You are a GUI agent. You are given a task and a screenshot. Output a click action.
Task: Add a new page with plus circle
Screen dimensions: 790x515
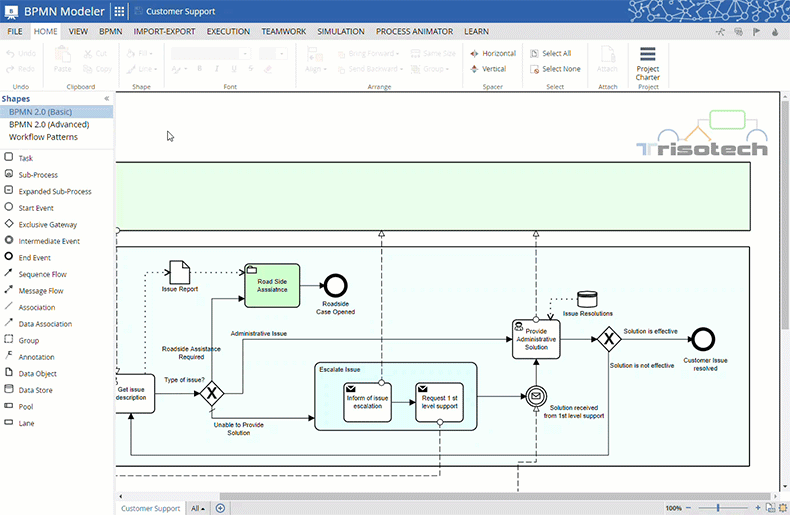pyautogui.click(x=220, y=508)
